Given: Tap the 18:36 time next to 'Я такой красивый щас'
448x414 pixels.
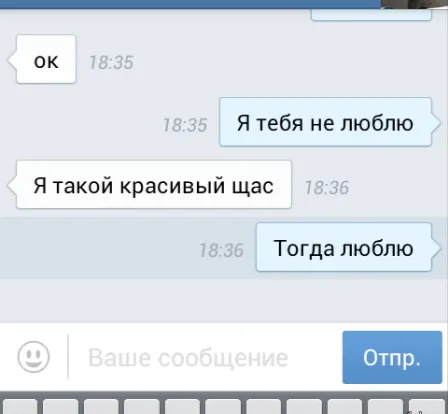Looking at the screenshot, I should pyautogui.click(x=327, y=188).
